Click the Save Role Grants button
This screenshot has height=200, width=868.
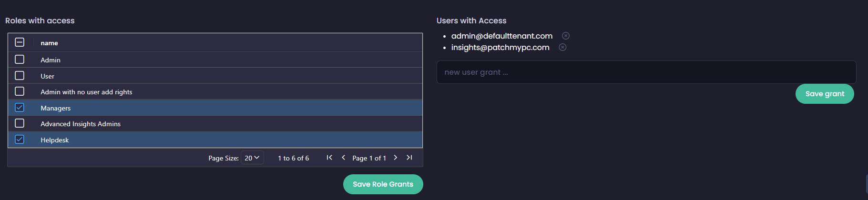pos(383,184)
